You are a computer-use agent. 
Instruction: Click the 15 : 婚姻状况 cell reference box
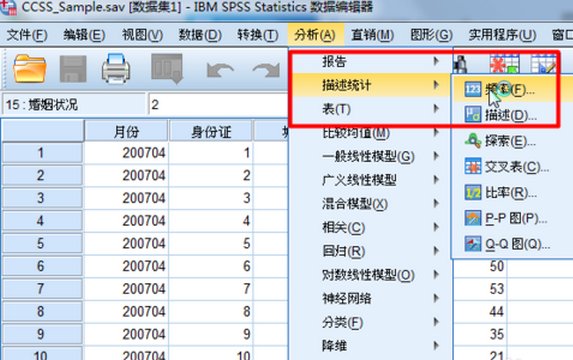[x=74, y=105]
